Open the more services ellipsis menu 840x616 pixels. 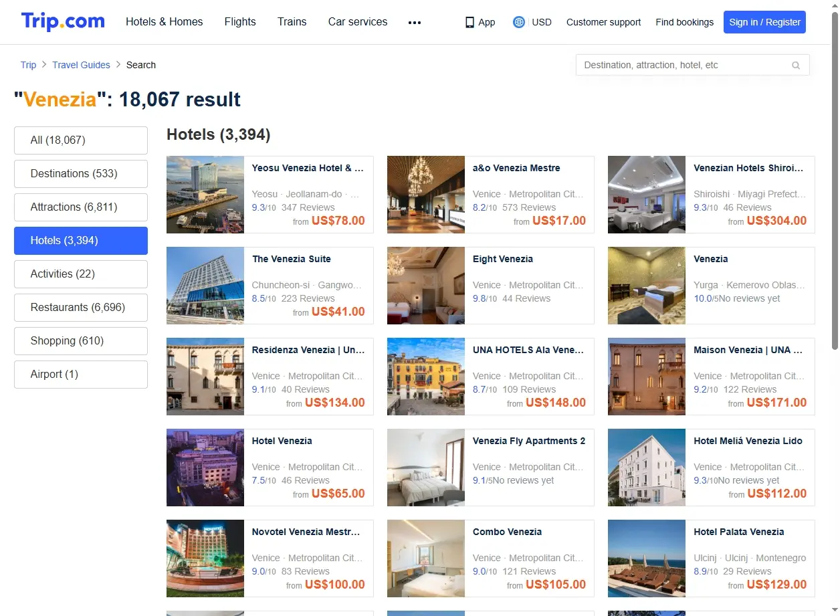415,22
